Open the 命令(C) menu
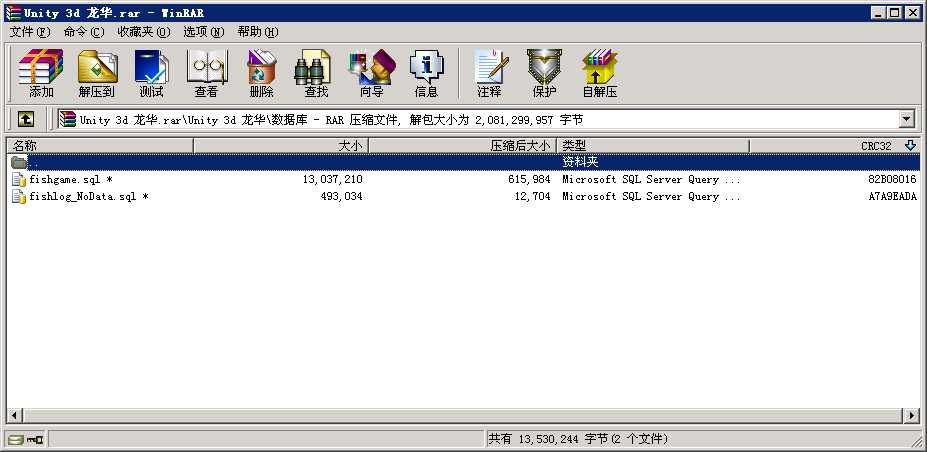 coord(84,32)
